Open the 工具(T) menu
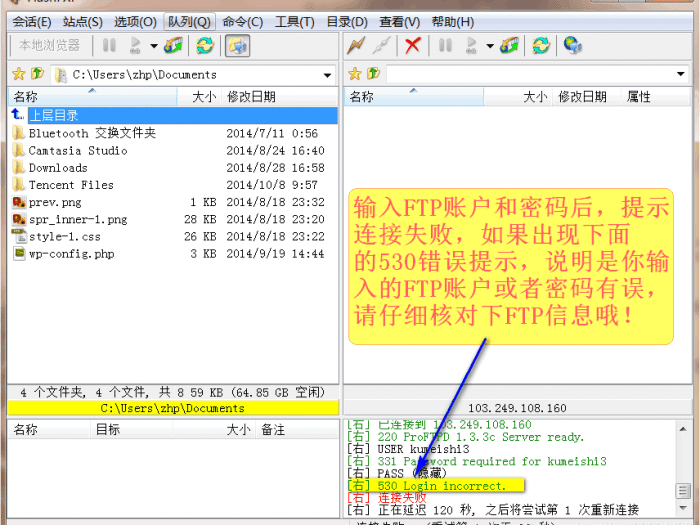The width and height of the screenshot is (700, 525). pos(294,21)
